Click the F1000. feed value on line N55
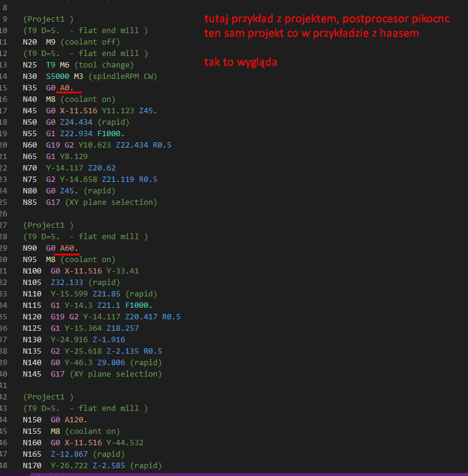The height and width of the screenshot is (476, 468). click(x=111, y=134)
